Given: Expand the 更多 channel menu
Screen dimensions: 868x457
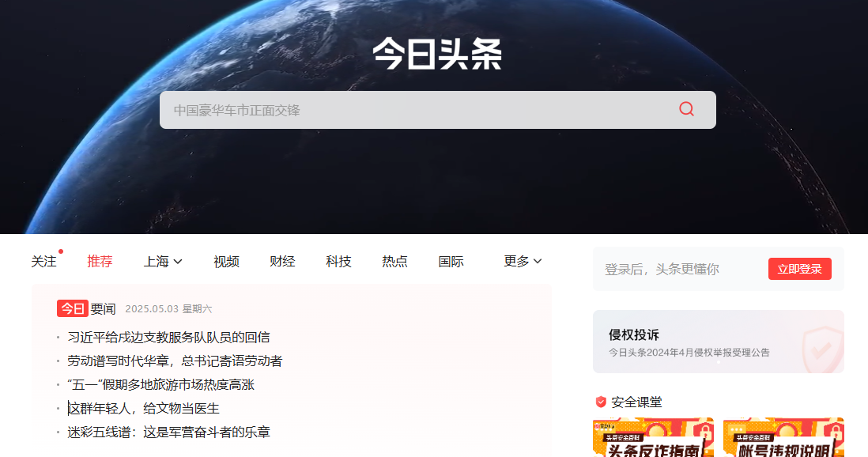Looking at the screenshot, I should click(522, 261).
